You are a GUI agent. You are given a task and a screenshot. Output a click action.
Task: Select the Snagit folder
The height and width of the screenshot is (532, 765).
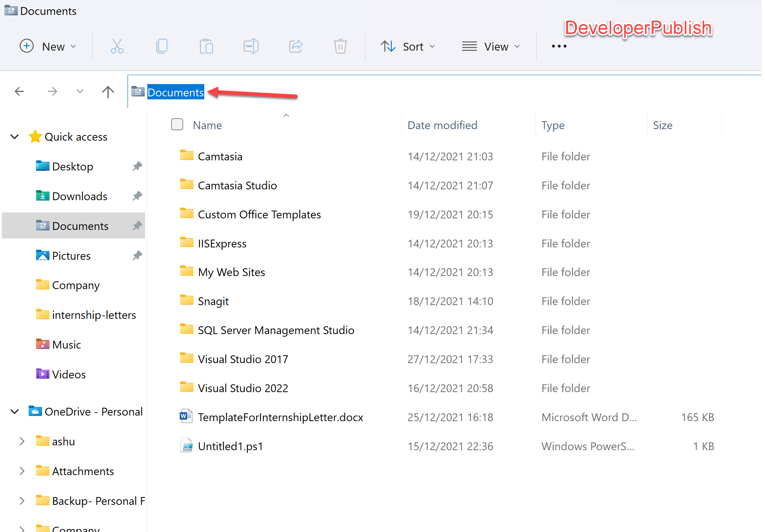point(213,301)
